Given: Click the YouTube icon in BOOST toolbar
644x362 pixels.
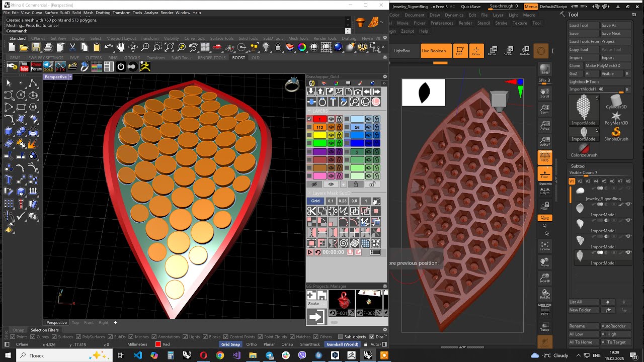Looking at the screenshot, I should click(x=24, y=66).
